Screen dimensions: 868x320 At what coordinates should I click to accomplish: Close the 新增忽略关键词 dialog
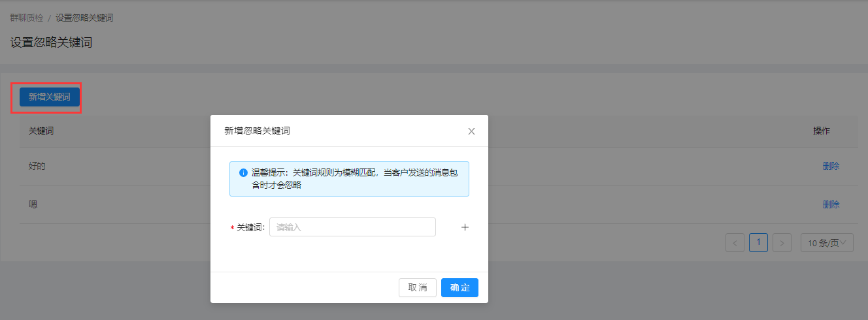click(471, 131)
